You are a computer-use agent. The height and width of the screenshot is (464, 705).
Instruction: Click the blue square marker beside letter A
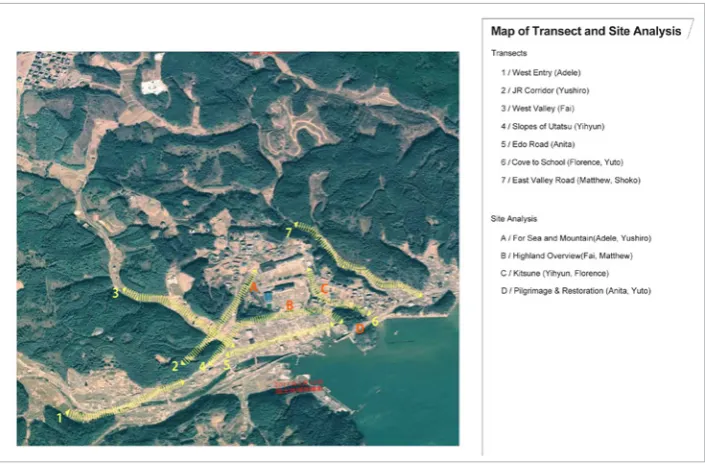point(268,297)
